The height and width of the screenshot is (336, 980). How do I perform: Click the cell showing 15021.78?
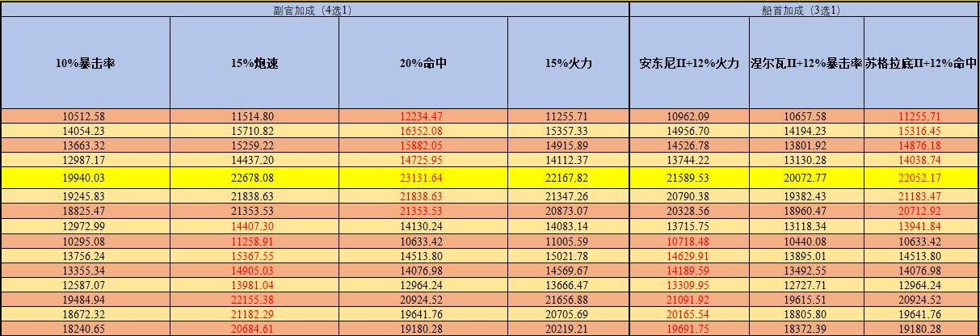click(x=569, y=255)
